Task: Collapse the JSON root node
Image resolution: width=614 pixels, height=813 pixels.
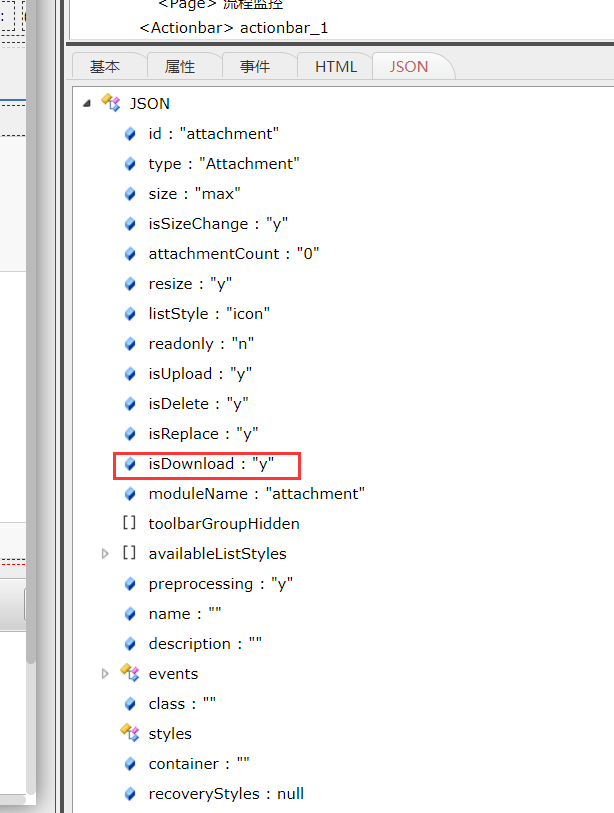Action: point(87,104)
